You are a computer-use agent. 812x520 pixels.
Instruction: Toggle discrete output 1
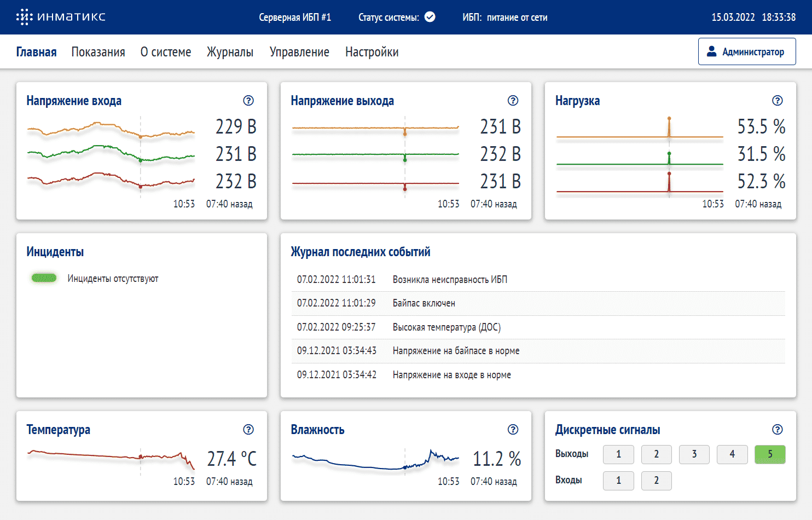618,454
